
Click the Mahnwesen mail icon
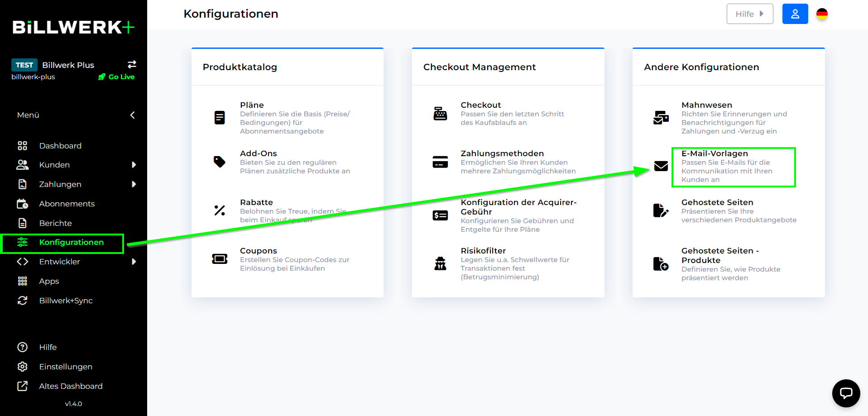pos(661,118)
